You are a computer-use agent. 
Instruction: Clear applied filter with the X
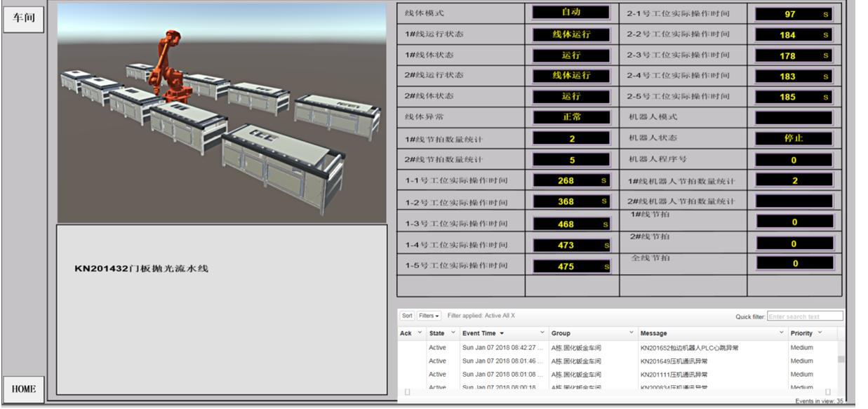[512, 316]
